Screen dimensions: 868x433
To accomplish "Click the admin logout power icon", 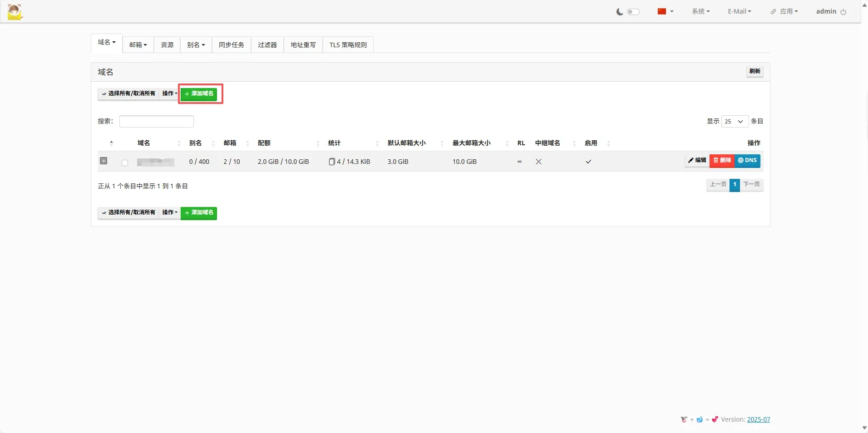I will tap(843, 12).
